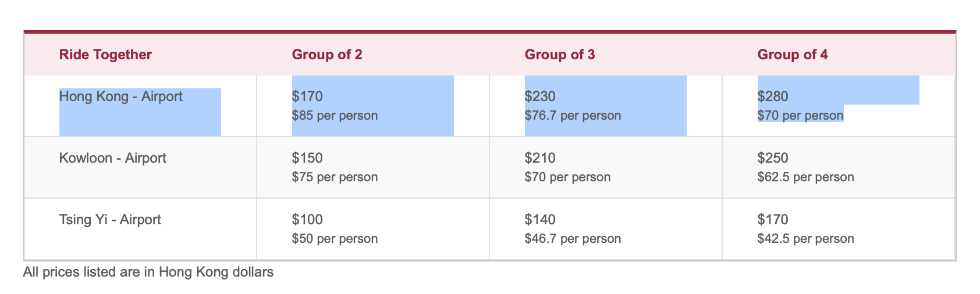The height and width of the screenshot is (294, 980).
Task: Click the $100 Tsing Yi price
Action: click(x=307, y=220)
